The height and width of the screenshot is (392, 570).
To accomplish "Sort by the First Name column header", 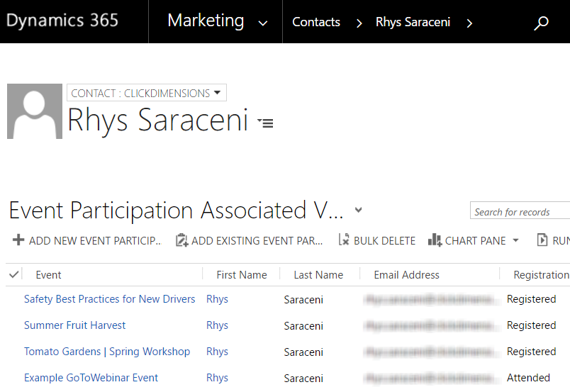I will pos(241,275).
